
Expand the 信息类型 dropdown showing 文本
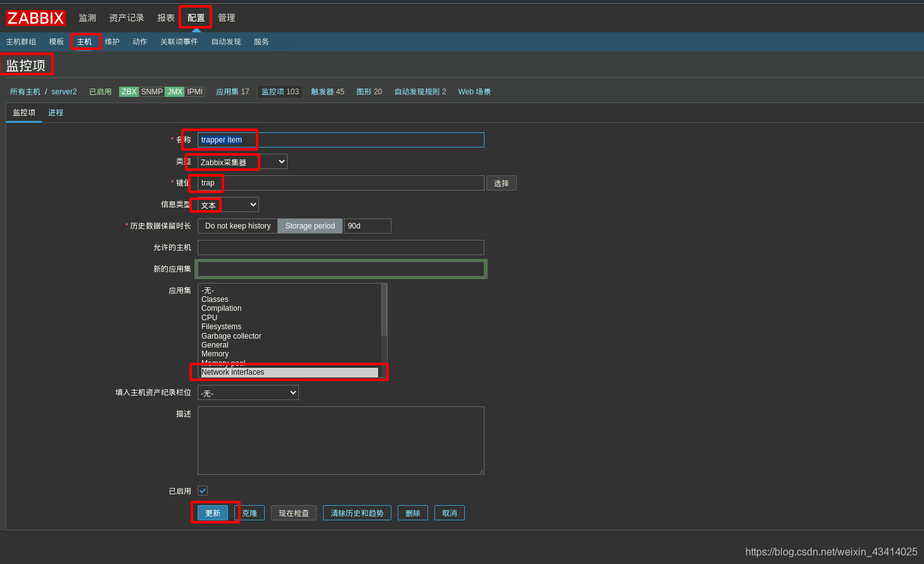(228, 204)
